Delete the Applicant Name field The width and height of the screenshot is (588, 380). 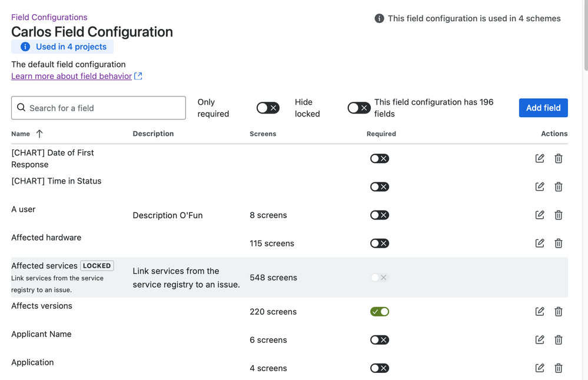point(559,340)
